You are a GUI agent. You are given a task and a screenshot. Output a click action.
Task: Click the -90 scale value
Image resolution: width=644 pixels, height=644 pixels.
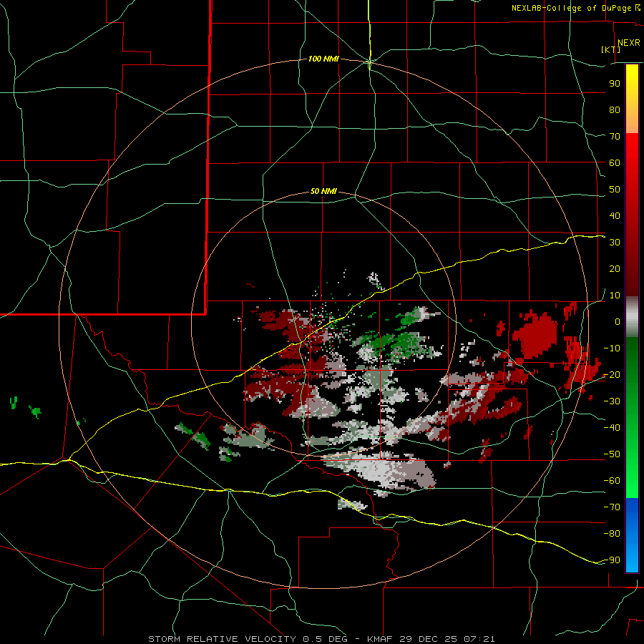(x=612, y=560)
